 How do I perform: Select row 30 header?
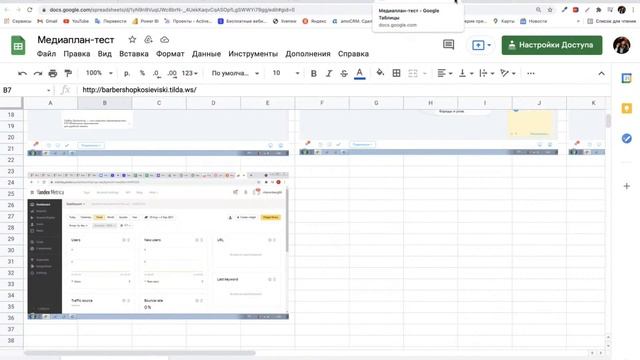coord(11,250)
